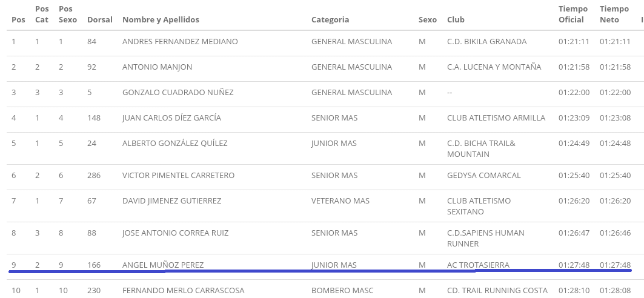644x298 pixels.
Task: Click the Pos Cat column header
Action: click(42, 14)
